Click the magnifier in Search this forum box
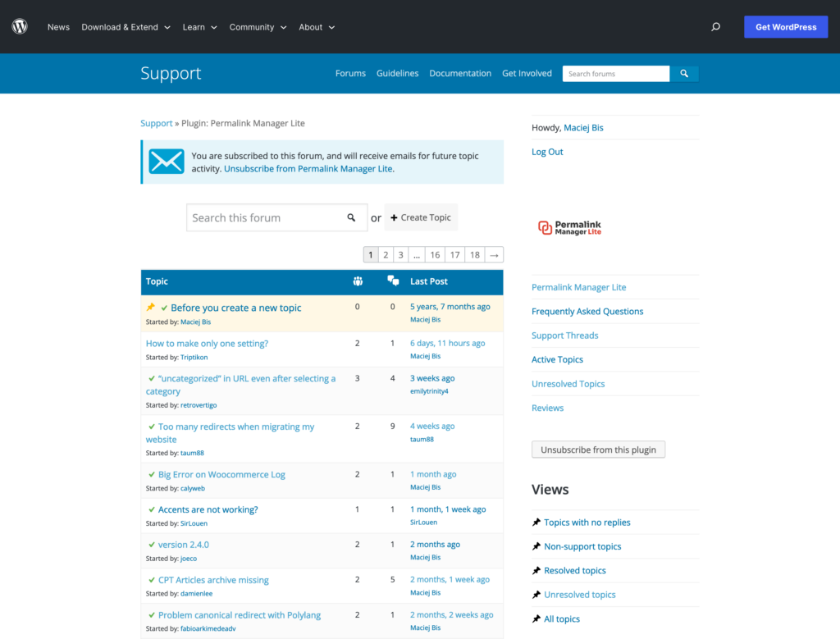The image size is (840, 639). (351, 217)
